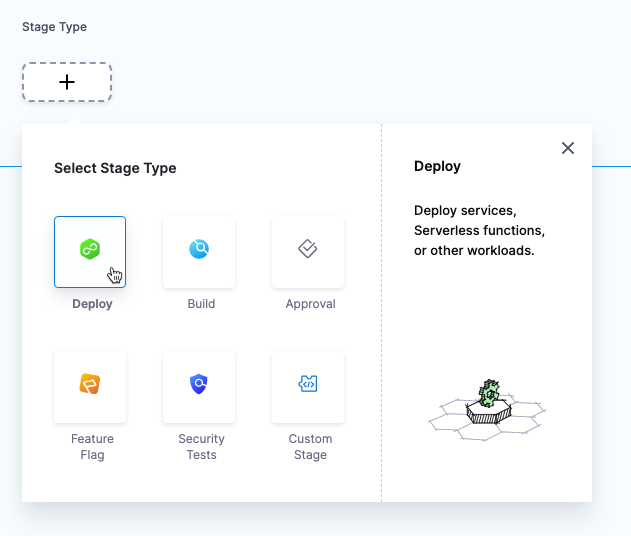Select the green Deploy stage icon
631x536 pixels.
point(90,250)
